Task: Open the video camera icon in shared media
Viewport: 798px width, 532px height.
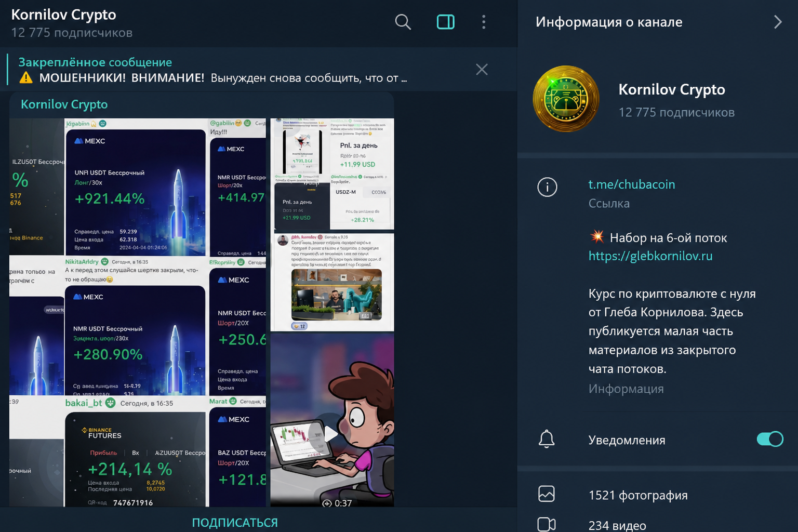Action: pos(547,524)
